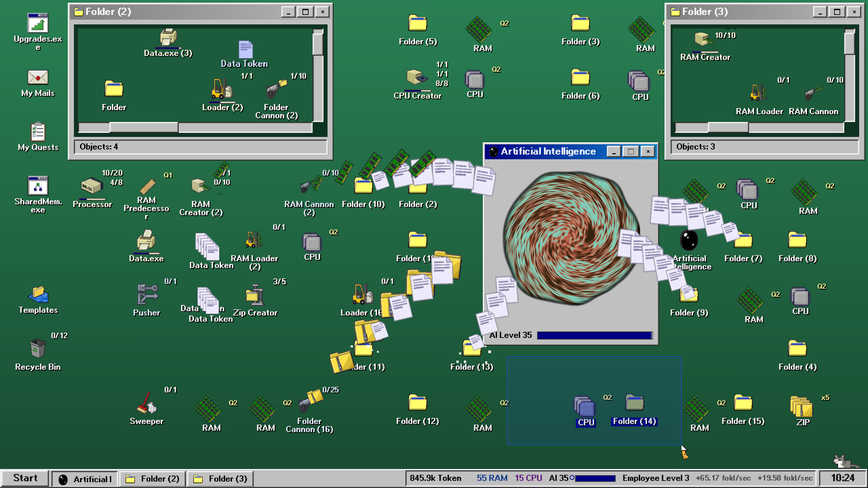Switch to Folder (3) taskbar button
Image resolution: width=868 pixels, height=488 pixels.
click(221, 479)
